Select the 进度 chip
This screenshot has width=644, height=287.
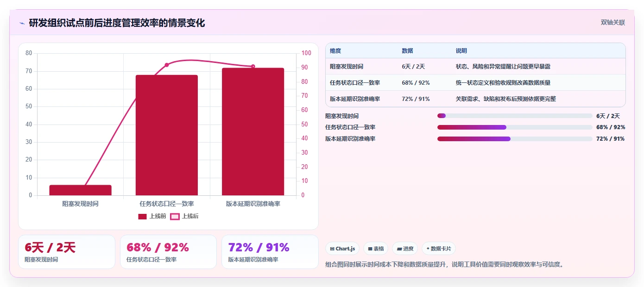pos(405,249)
